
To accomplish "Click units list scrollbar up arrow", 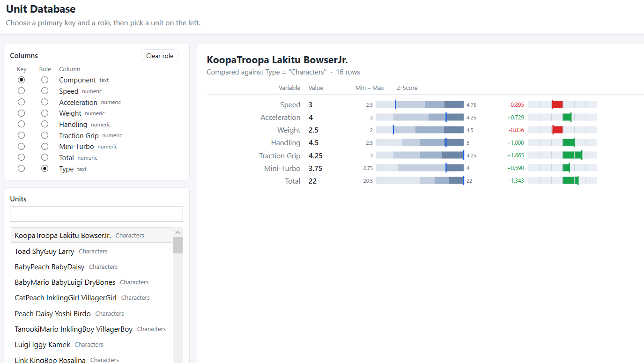I will [178, 232].
